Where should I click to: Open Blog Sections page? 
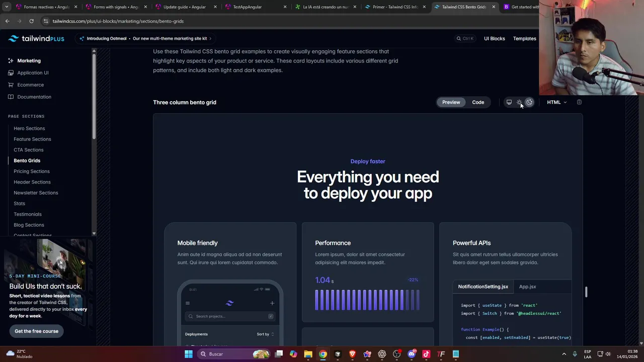pos(29,225)
